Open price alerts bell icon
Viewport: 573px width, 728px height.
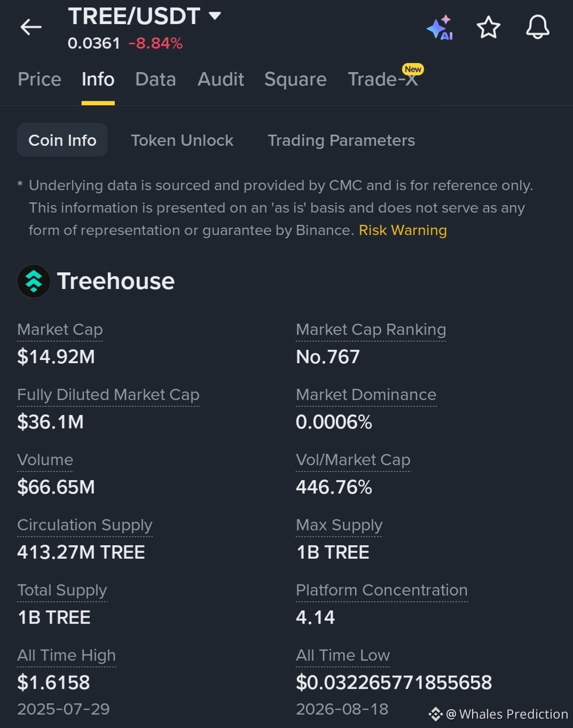(x=537, y=27)
